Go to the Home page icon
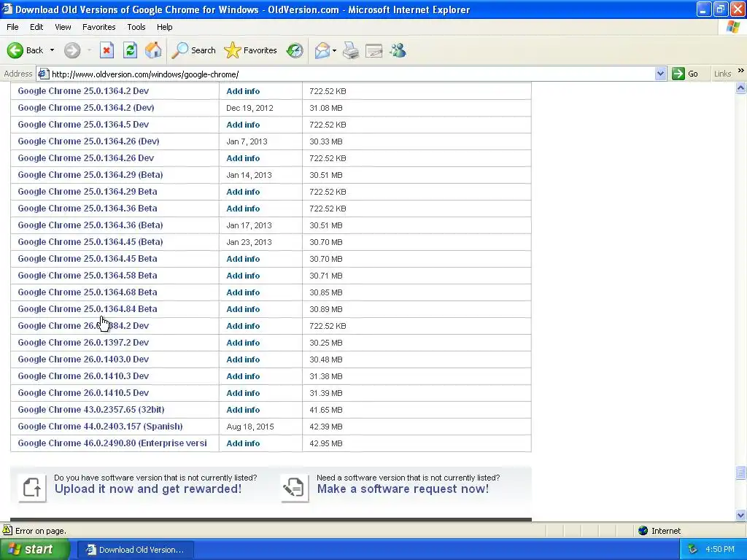 click(153, 50)
